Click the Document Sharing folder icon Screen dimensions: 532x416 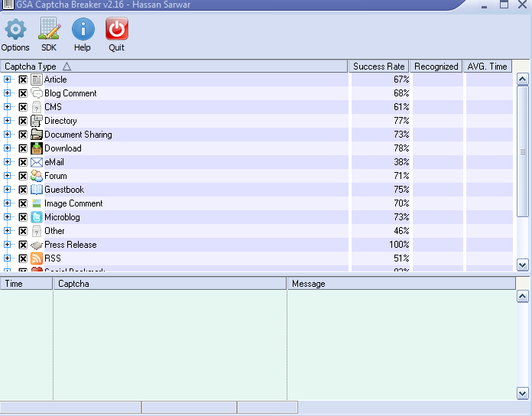coord(37,135)
